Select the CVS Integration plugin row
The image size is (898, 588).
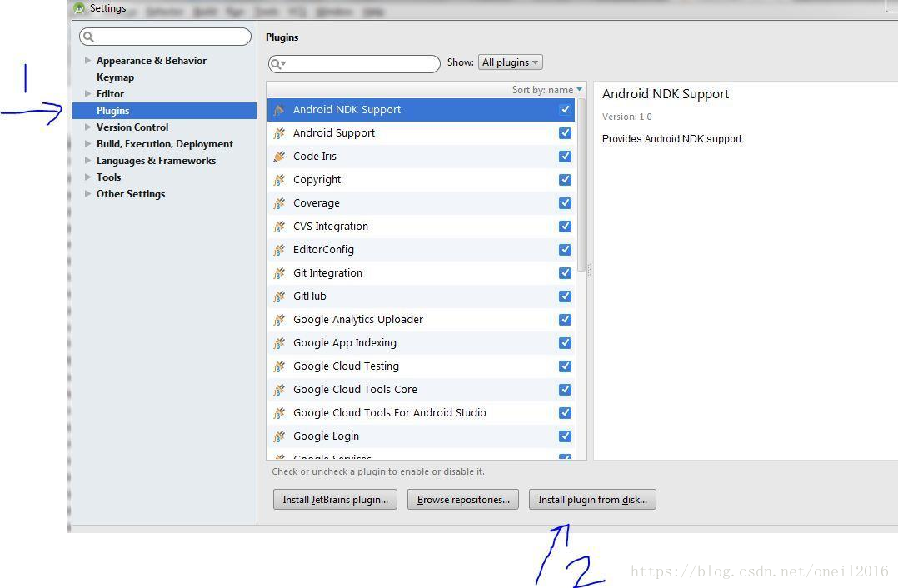coord(421,227)
